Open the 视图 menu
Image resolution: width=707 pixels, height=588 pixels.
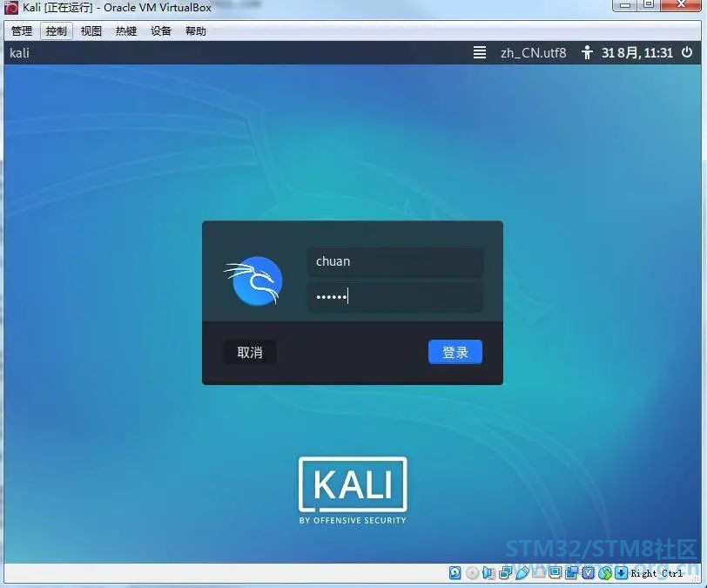click(x=91, y=30)
